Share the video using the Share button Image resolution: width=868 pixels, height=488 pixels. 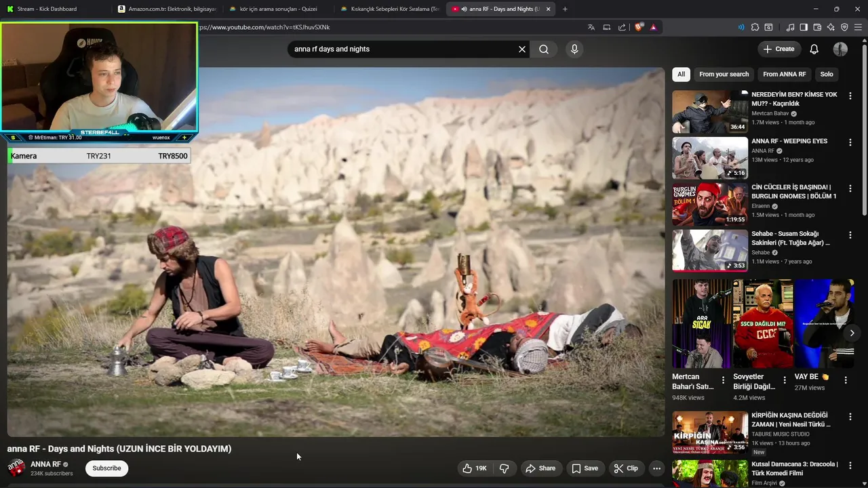(x=540, y=468)
